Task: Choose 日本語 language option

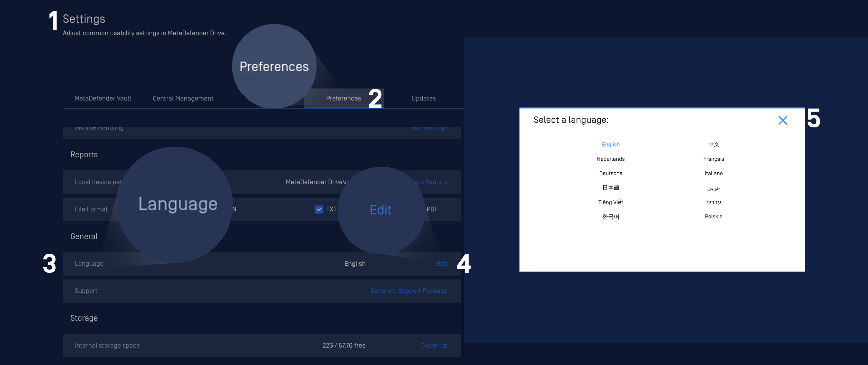Action: point(611,188)
